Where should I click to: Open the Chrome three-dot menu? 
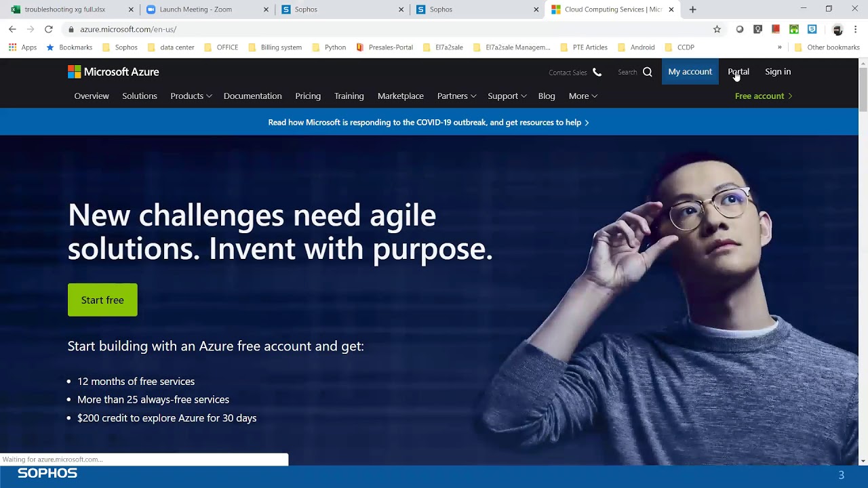(x=856, y=29)
